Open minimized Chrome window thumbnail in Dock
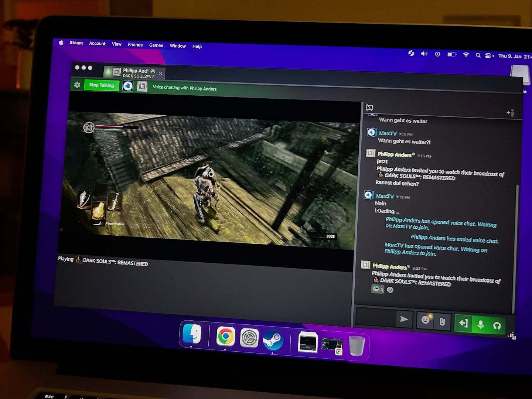This screenshot has width=532, height=399. pos(332,347)
